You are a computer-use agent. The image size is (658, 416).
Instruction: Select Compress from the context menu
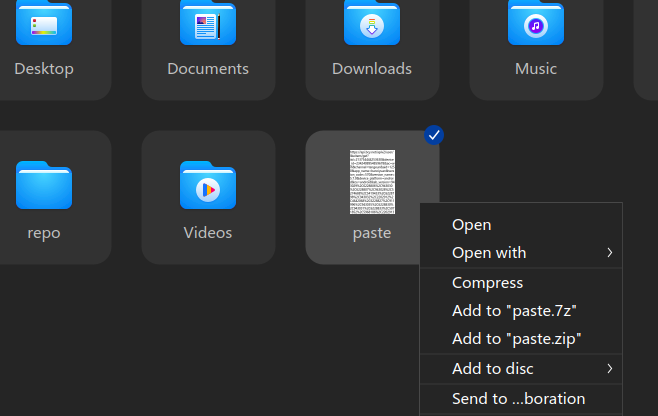pos(521,283)
